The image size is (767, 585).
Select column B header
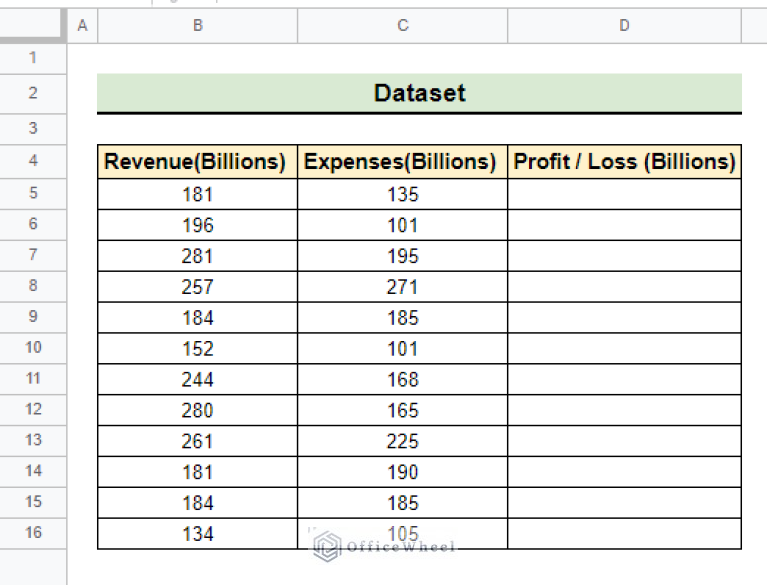(197, 26)
